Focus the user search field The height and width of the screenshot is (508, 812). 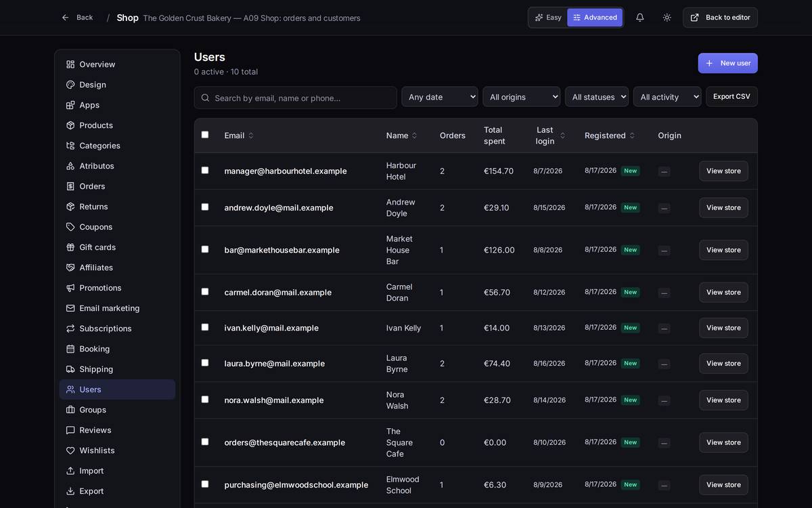pyautogui.click(x=295, y=98)
